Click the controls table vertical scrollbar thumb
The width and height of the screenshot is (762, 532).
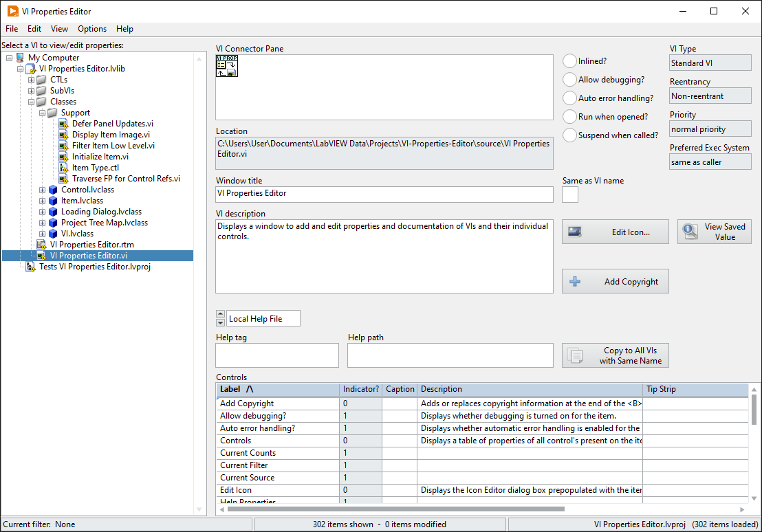pos(754,409)
